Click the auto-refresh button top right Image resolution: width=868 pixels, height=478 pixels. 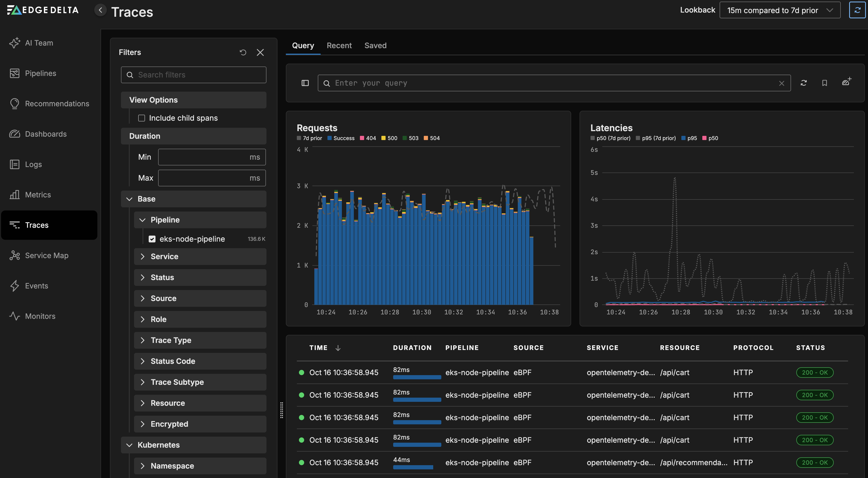pyautogui.click(x=857, y=10)
